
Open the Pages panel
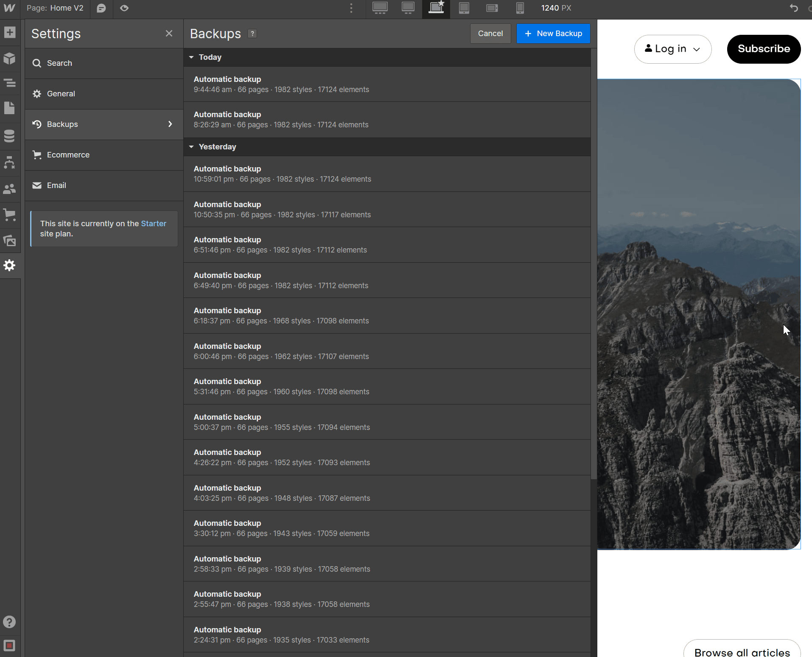click(x=10, y=108)
